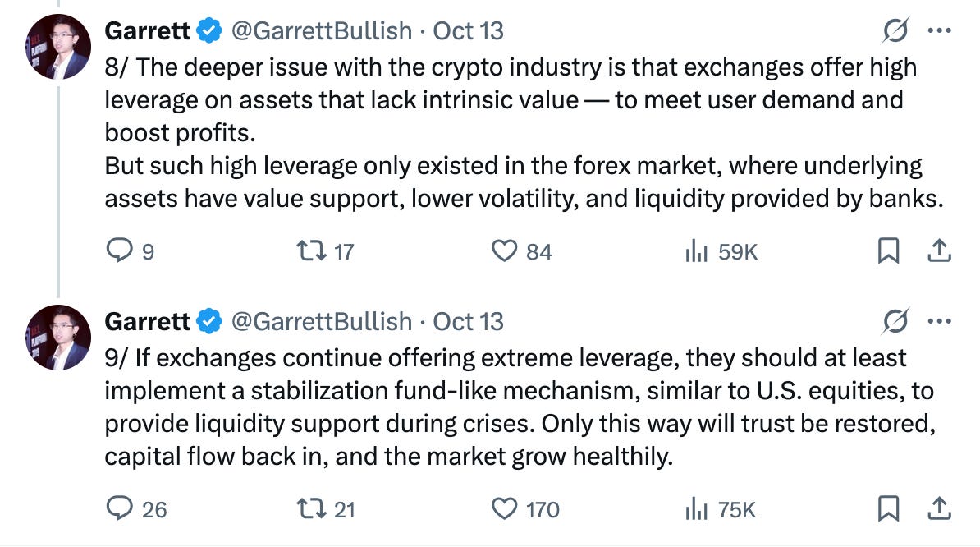The image size is (980, 547).
Task: Open Oct 13 timestamp of 8/ tweet
Action: click(468, 30)
